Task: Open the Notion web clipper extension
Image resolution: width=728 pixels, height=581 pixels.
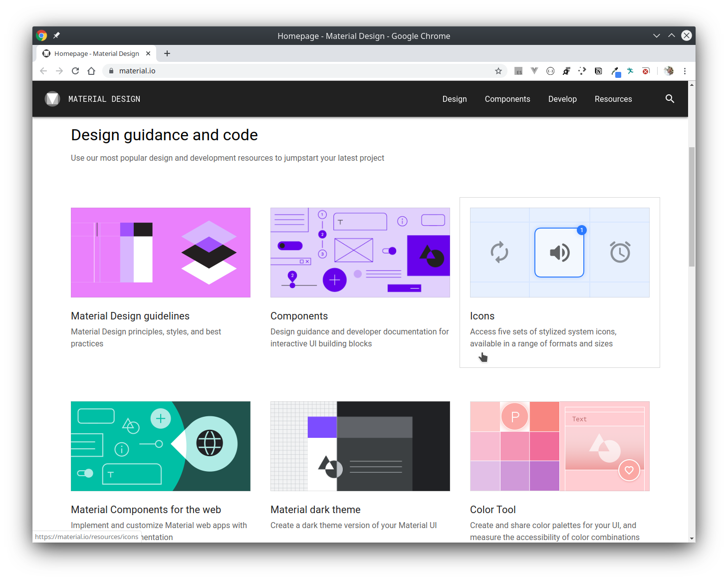Action: click(598, 71)
